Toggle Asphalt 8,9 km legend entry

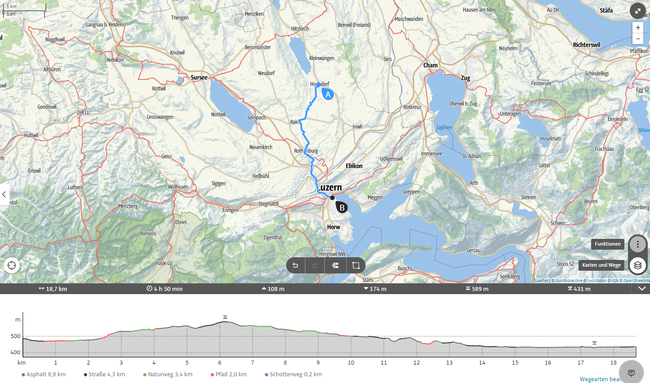pyautogui.click(x=44, y=374)
